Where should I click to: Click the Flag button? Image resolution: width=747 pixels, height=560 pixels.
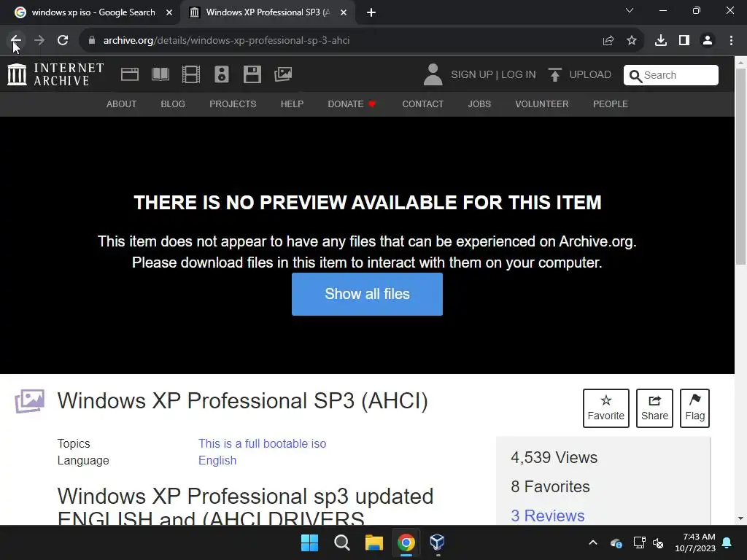tap(694, 408)
